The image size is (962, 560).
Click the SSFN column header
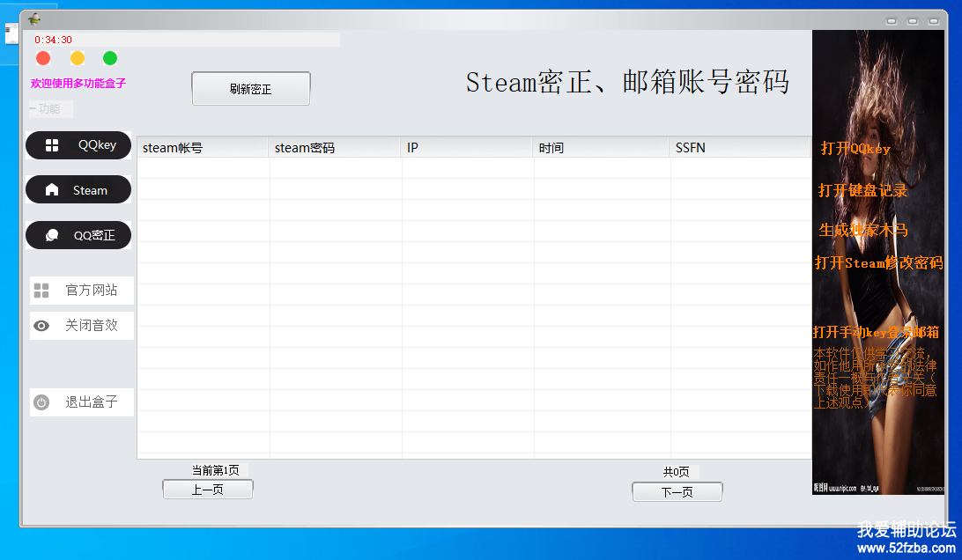740,148
